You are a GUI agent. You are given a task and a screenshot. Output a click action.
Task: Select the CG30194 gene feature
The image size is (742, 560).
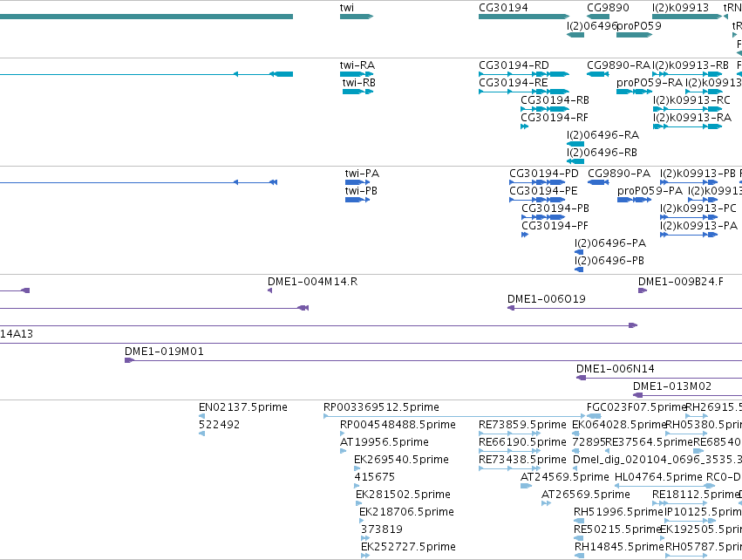pyautogui.click(x=524, y=17)
